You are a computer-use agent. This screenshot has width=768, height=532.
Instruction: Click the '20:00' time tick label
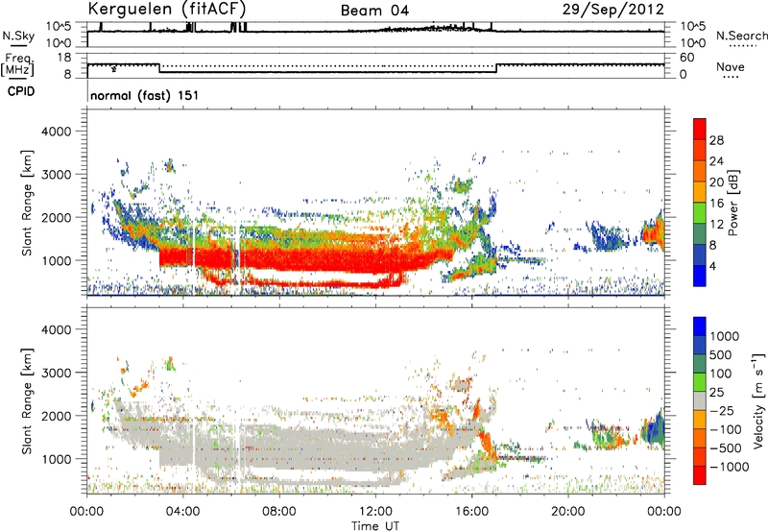pos(568,512)
